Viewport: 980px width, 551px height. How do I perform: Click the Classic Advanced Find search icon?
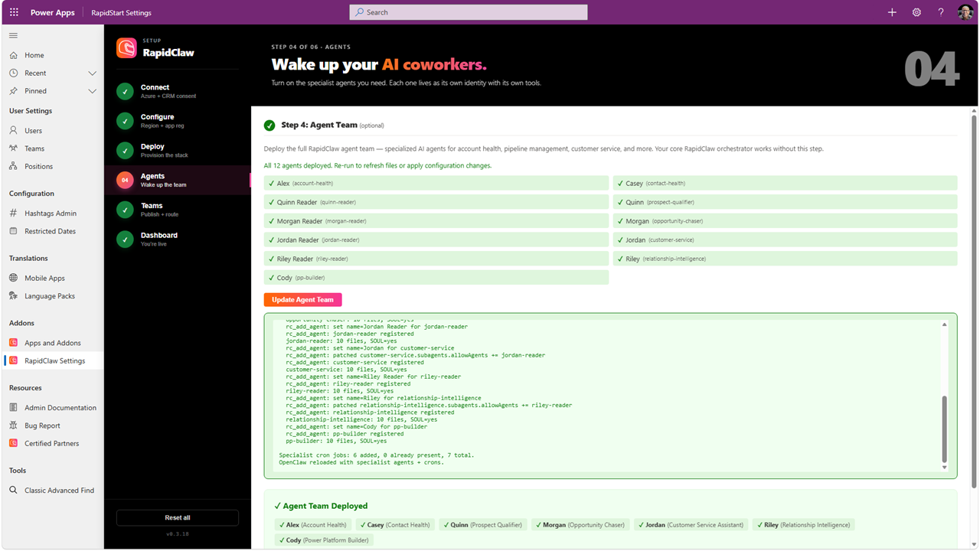14,491
